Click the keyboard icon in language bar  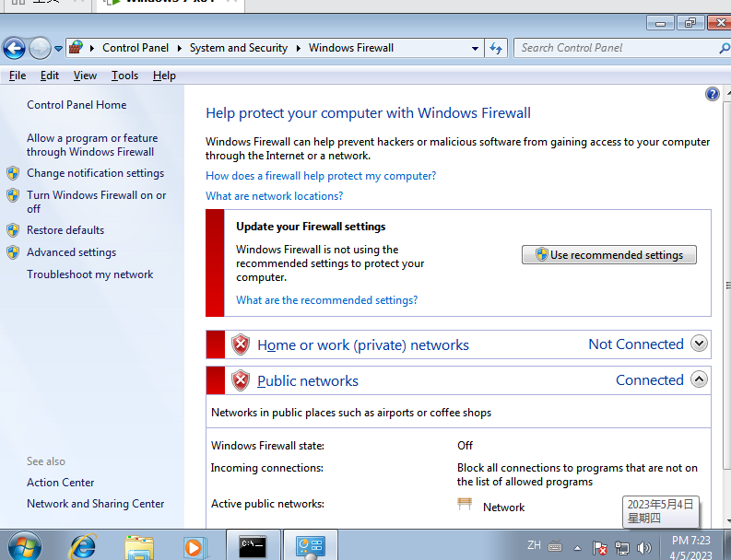[x=555, y=546]
